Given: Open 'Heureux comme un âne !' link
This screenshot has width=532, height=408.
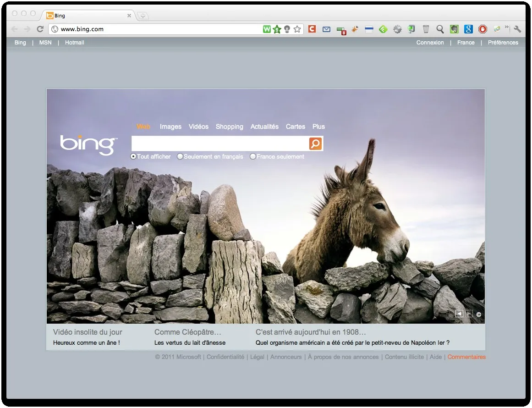Looking at the screenshot, I should 87,343.
